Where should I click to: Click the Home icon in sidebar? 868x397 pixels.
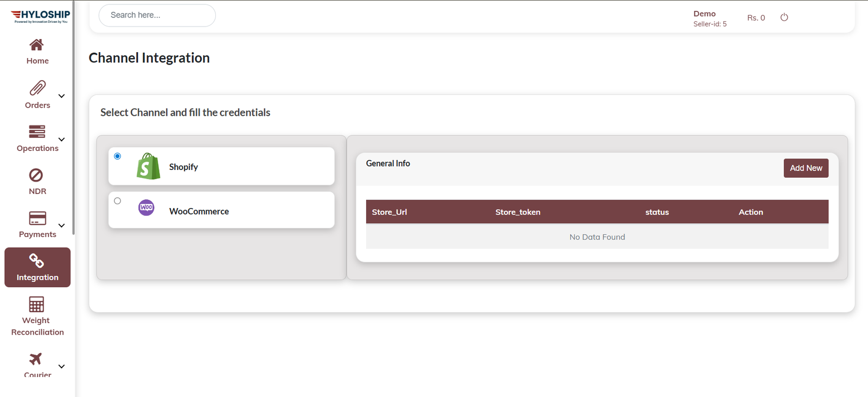click(36, 45)
